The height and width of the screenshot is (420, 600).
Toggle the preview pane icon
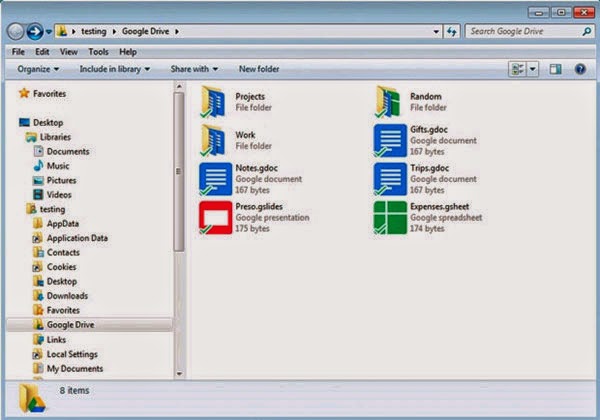(x=555, y=69)
